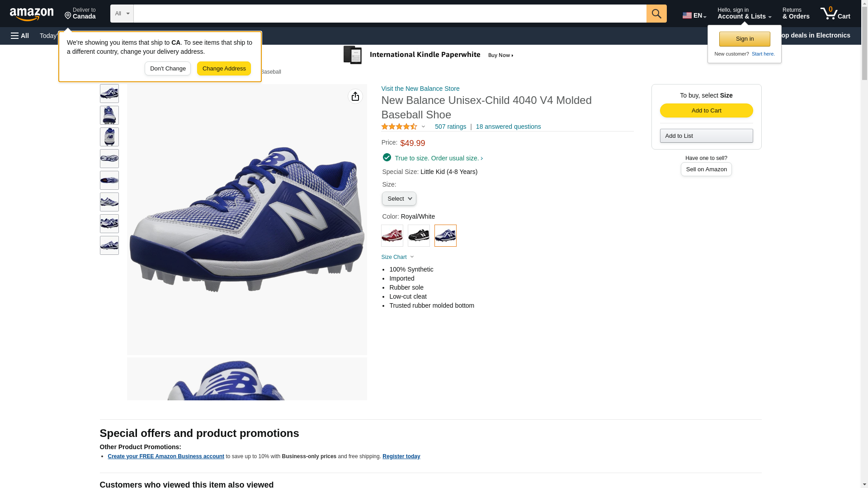Open star rating breakdown

[x=403, y=127]
